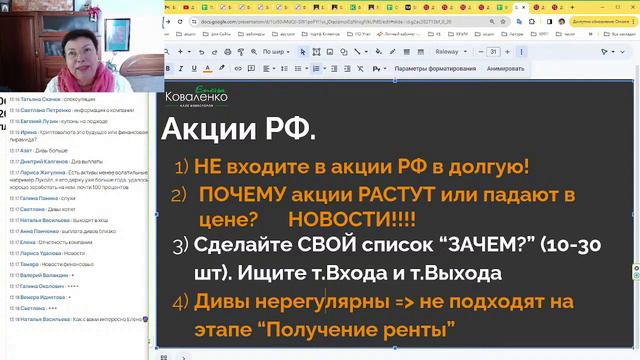Screen dimensions: 640x360
Task: Insert an image using the image icon
Action: tap(330, 52)
